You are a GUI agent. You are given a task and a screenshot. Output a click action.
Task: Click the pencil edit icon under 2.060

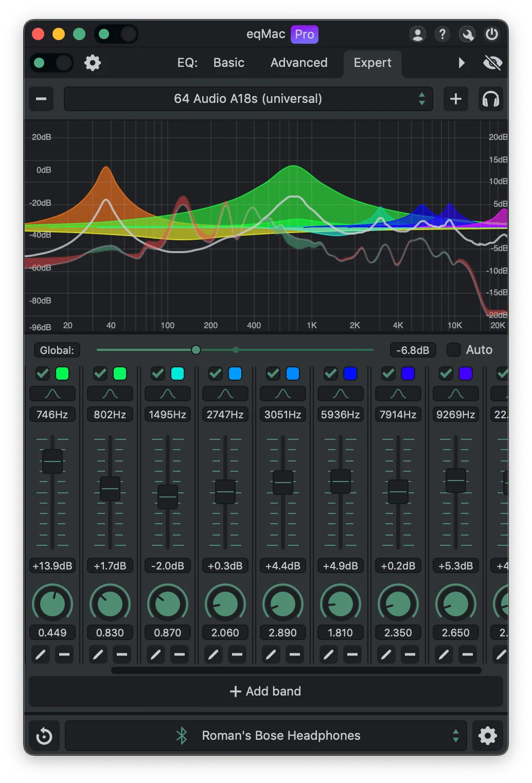coord(213,654)
